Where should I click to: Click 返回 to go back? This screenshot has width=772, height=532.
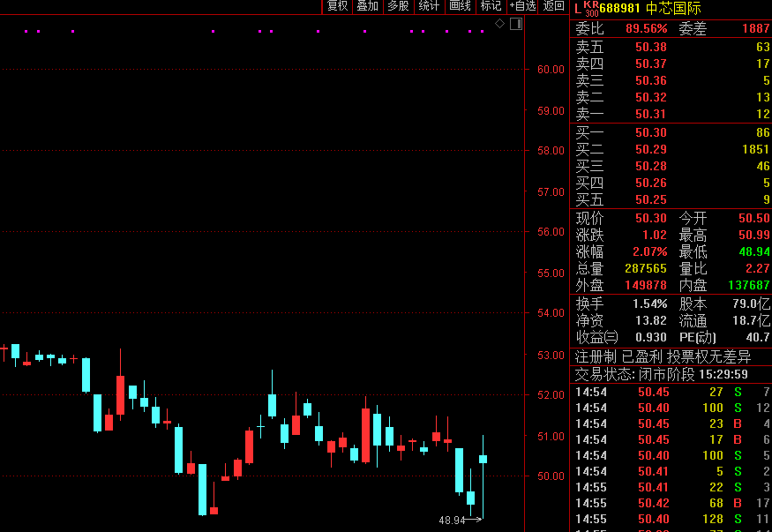(553, 6)
